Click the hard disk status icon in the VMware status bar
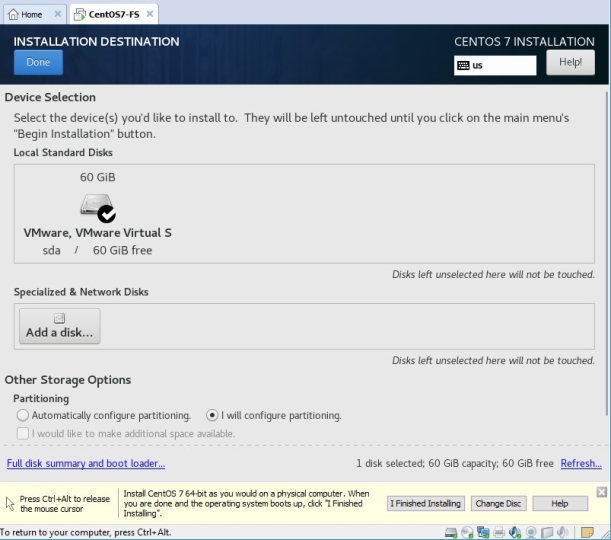611x540 pixels. [453, 532]
